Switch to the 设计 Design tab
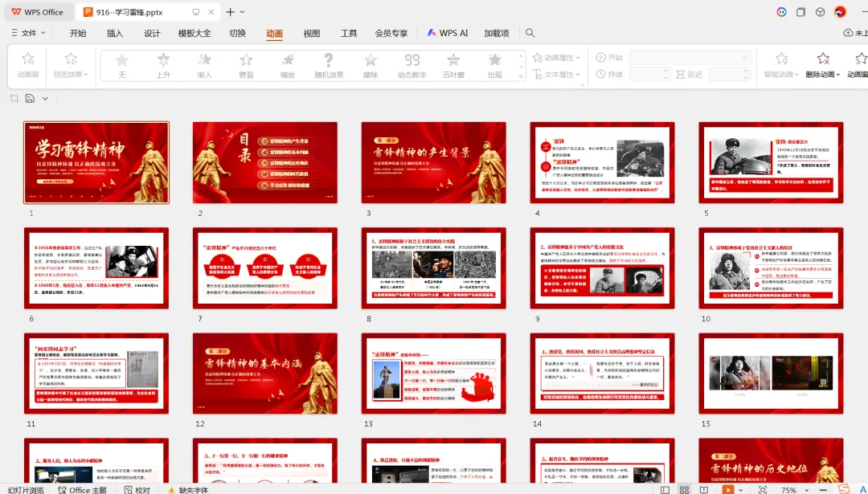This screenshot has width=868, height=494. (152, 33)
